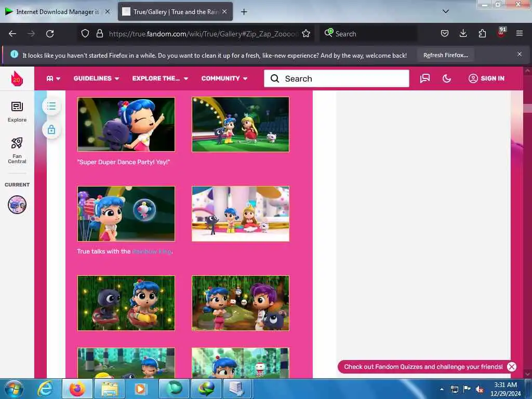Click the URL address field
This screenshot has width=532, height=399.
pos(204,34)
